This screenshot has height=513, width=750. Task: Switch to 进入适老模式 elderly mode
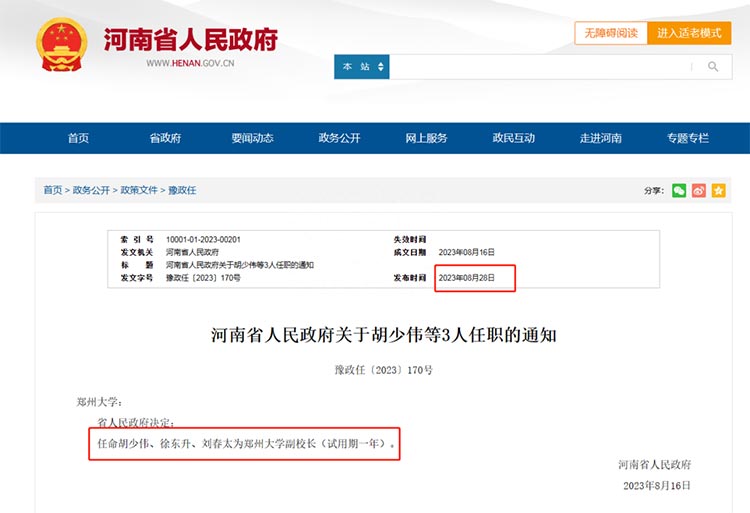689,33
